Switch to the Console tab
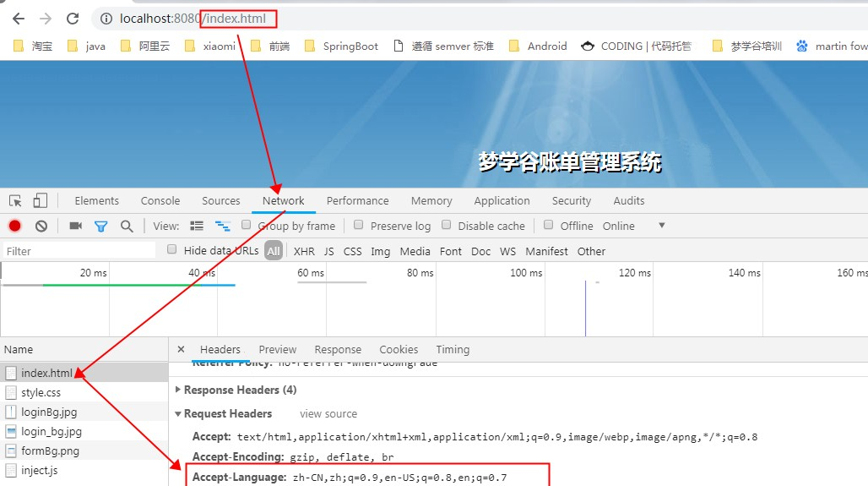Image resolution: width=868 pixels, height=486 pixels. (160, 200)
